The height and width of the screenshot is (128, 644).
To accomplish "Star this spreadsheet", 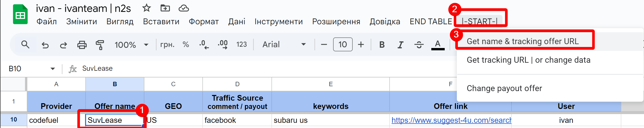I will [x=146, y=8].
